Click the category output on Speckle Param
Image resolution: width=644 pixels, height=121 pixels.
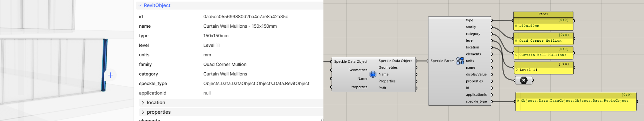pos(473,34)
